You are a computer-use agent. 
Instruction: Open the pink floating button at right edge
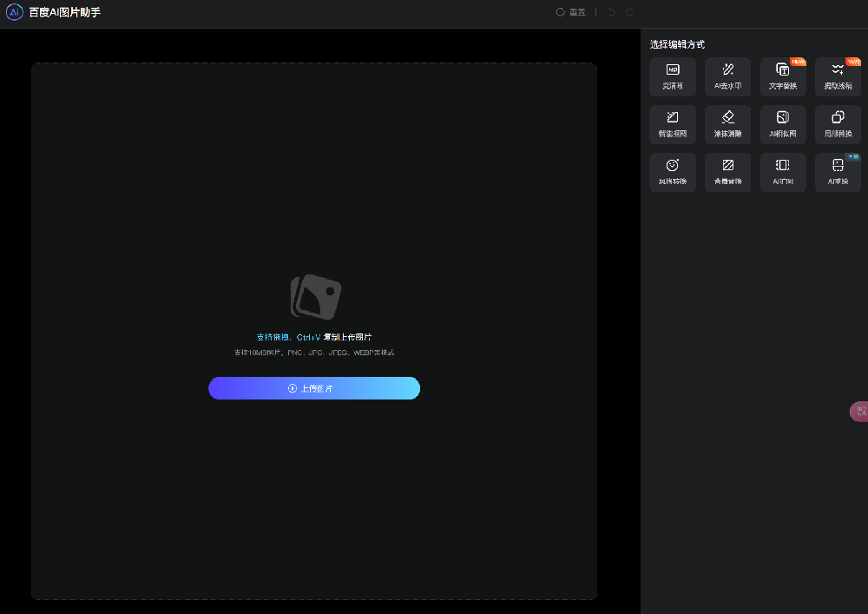859,412
